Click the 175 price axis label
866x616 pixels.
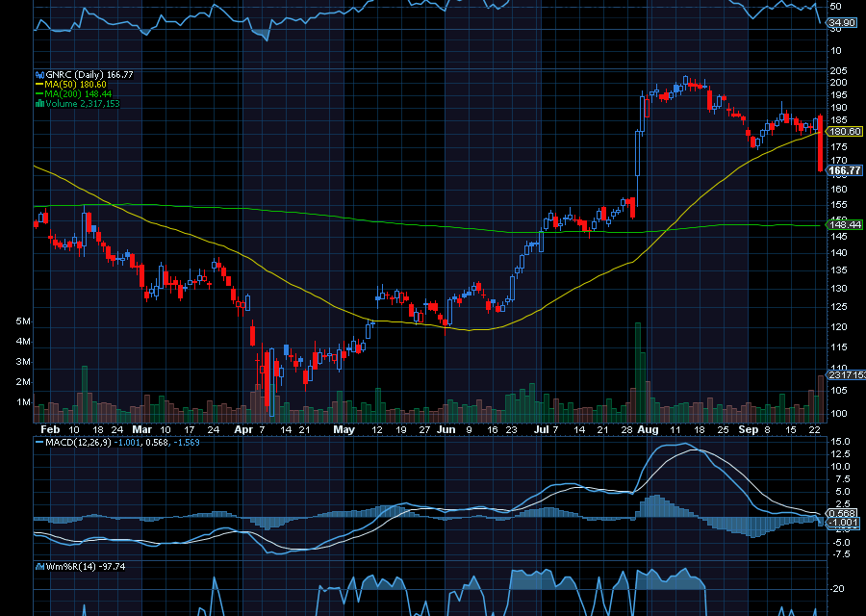coord(839,147)
